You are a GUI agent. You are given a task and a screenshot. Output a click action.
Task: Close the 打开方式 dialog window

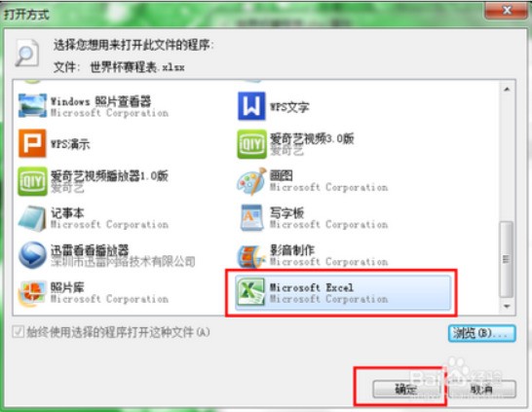click(507, 11)
